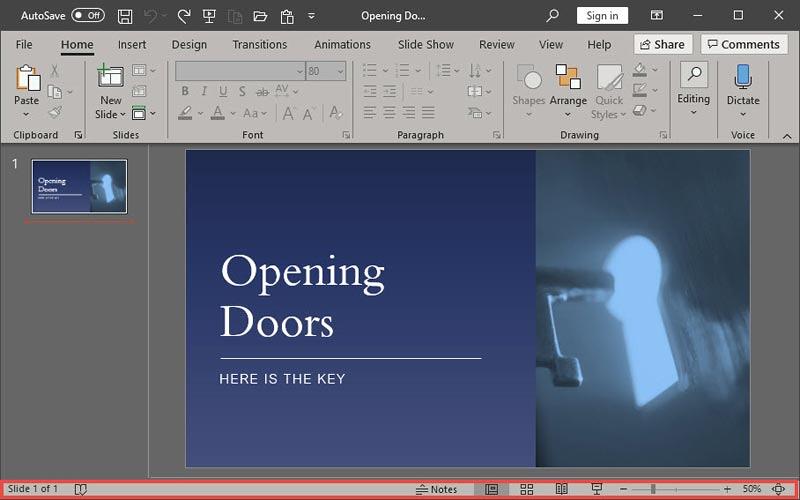This screenshot has width=800, height=500.
Task: Expand the Paste options arrow
Action: (x=26, y=114)
